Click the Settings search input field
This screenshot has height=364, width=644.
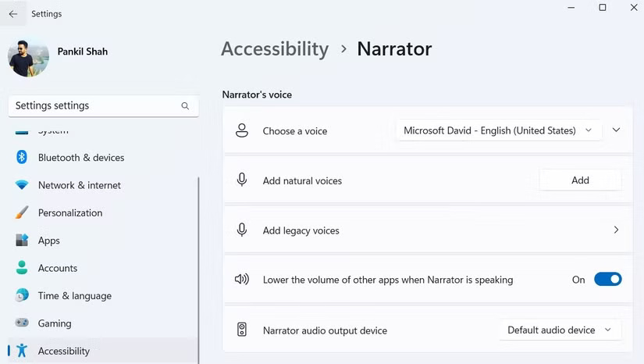[x=94, y=106]
